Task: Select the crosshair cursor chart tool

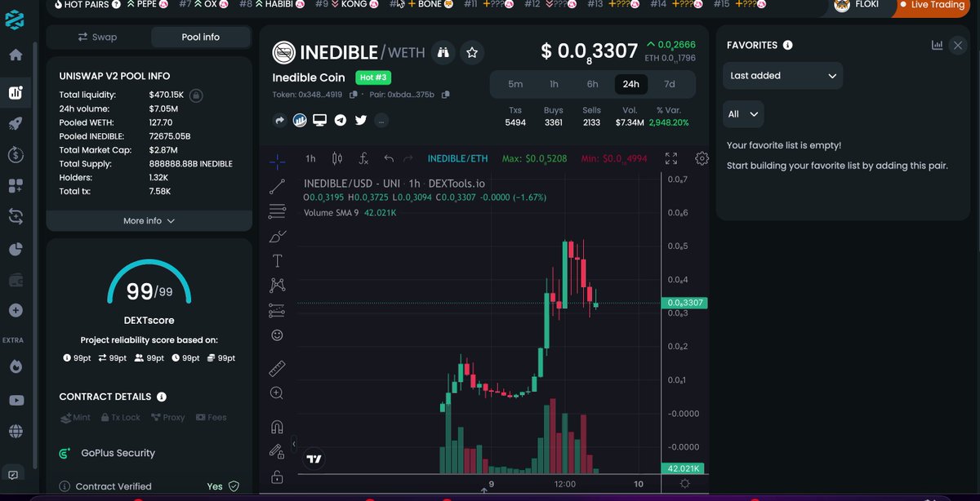Action: point(277,161)
